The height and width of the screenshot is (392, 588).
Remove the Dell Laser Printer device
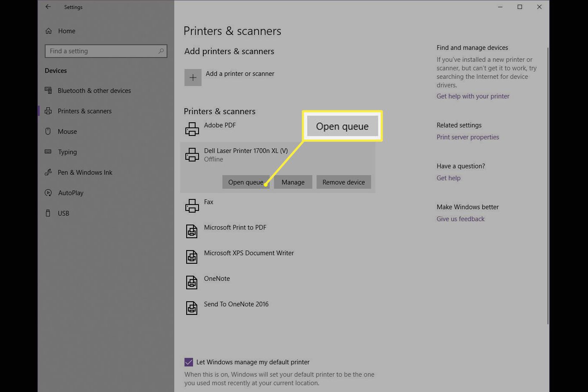(x=343, y=182)
